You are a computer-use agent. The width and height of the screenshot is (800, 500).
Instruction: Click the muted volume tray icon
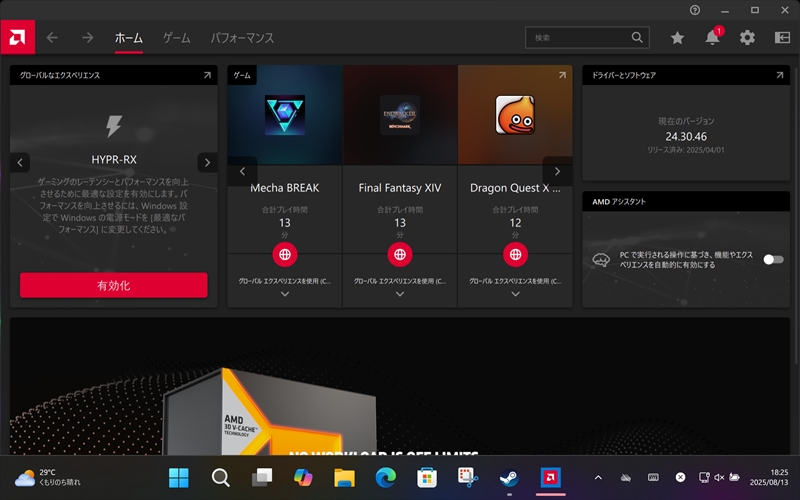pyautogui.click(x=719, y=478)
